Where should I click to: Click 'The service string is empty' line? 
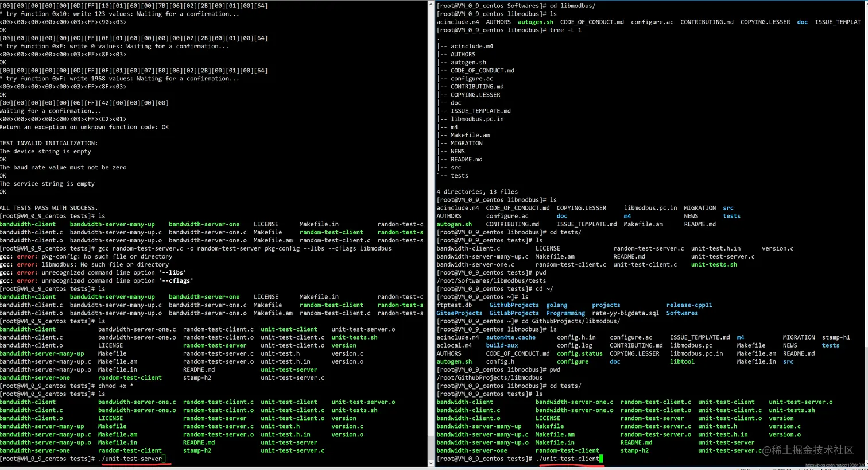(x=48, y=184)
